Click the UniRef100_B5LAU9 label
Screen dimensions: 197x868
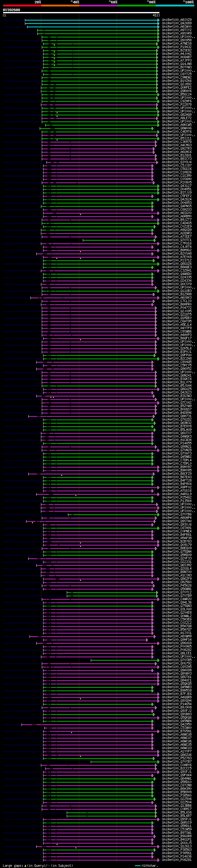tap(177, 430)
